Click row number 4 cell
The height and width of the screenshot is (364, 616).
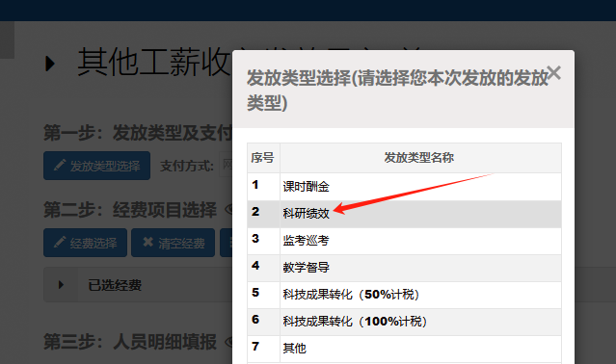(263, 268)
